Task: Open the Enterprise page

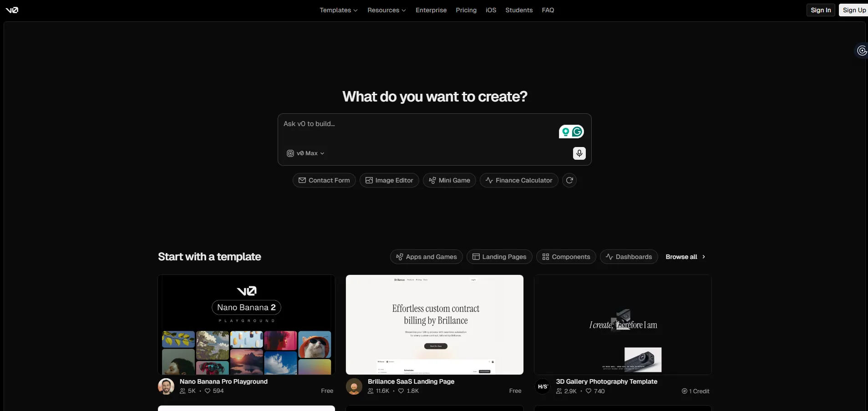Action: [x=431, y=10]
